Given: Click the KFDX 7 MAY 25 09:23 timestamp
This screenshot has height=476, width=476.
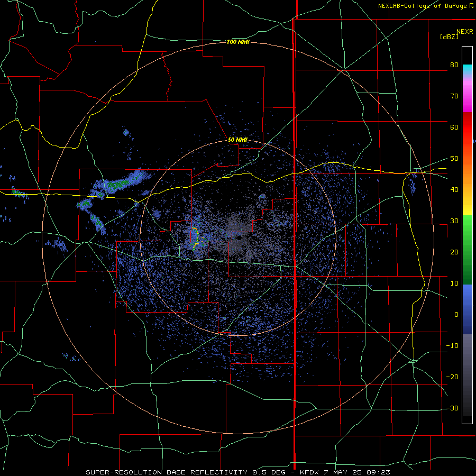Looking at the screenshot, I should [345, 472].
